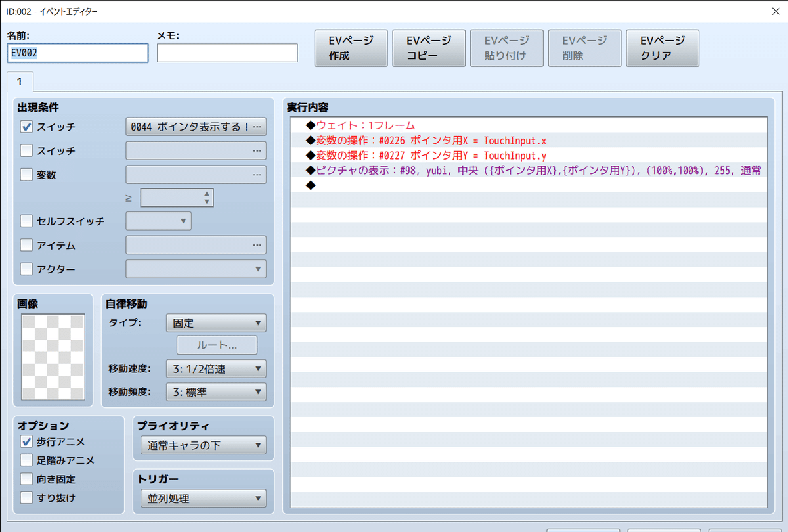Open the トリガー dropdown showing 並列処理
Viewport: 788px width, 532px height.
point(204,499)
